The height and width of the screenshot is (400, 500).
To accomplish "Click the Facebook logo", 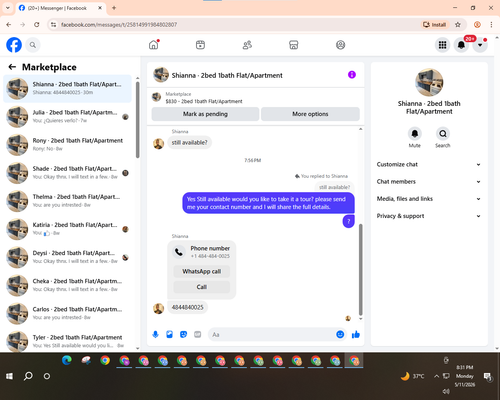I will click(x=14, y=45).
